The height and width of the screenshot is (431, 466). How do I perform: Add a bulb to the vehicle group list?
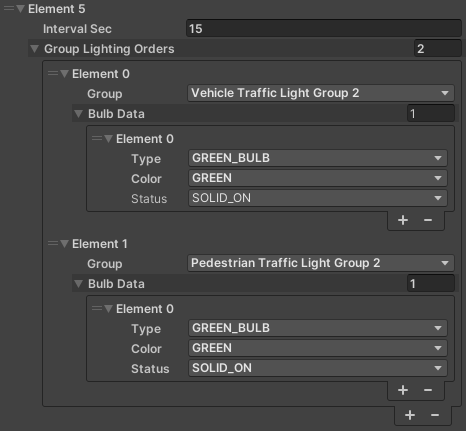403,220
